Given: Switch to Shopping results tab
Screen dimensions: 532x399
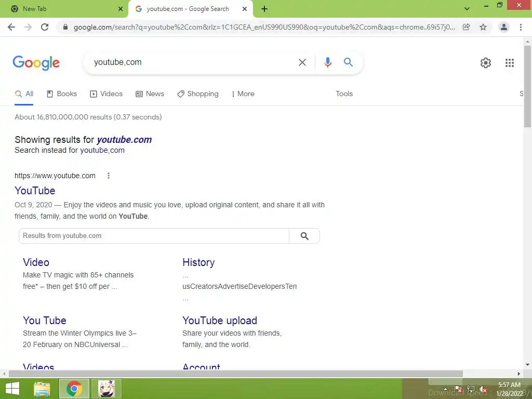Looking at the screenshot, I should pos(198,94).
